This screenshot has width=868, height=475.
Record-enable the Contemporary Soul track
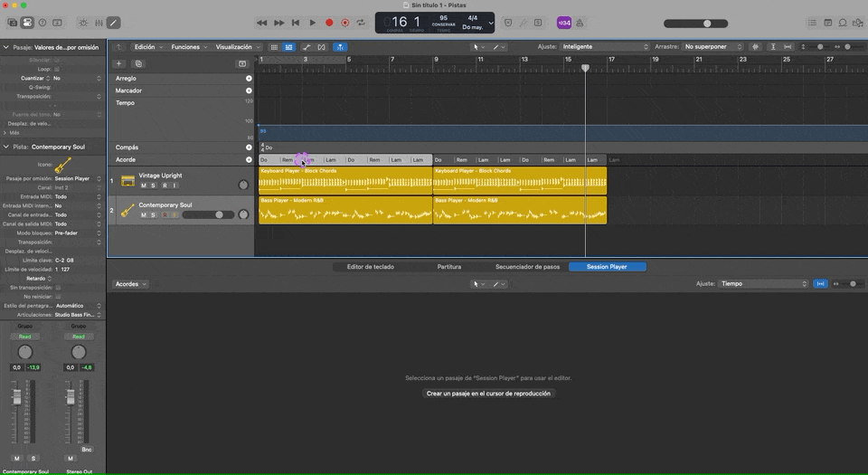coord(165,214)
